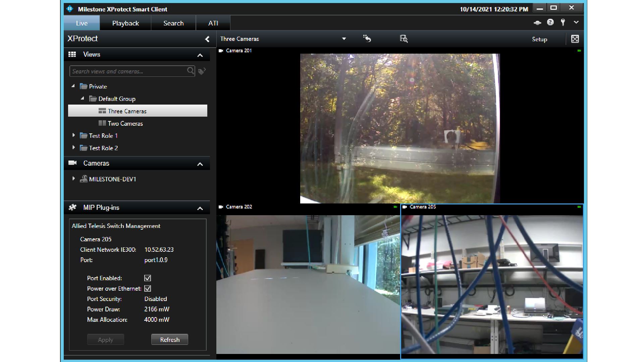
Task: Click the Views grid icon
Action: pos(72,54)
